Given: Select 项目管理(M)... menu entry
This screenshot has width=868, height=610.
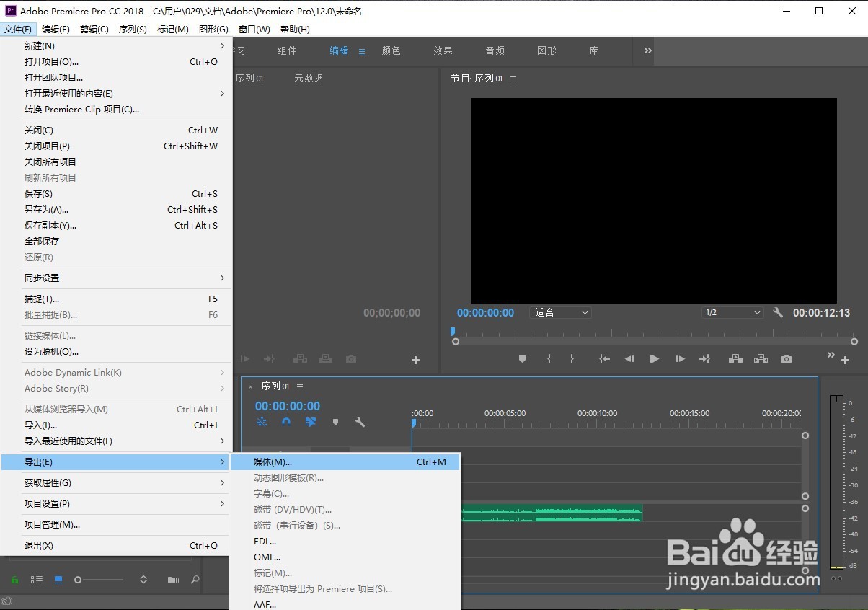Looking at the screenshot, I should pos(115,524).
